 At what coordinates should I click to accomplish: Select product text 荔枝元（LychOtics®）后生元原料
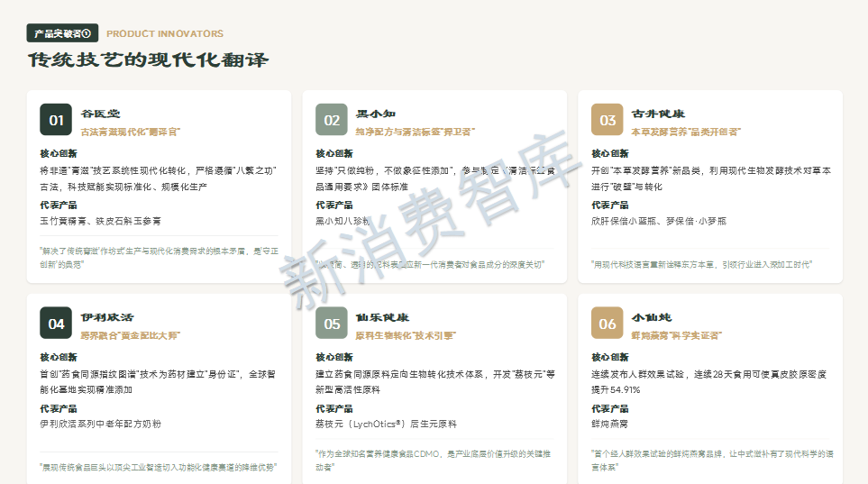(x=386, y=424)
